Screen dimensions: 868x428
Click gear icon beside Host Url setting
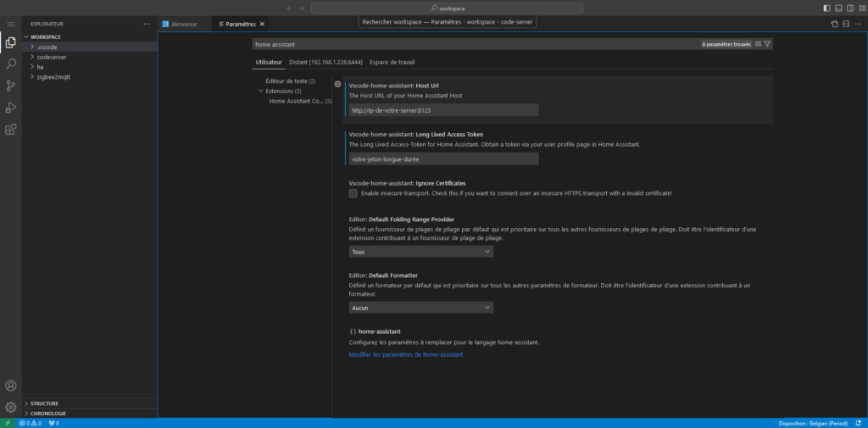click(337, 84)
